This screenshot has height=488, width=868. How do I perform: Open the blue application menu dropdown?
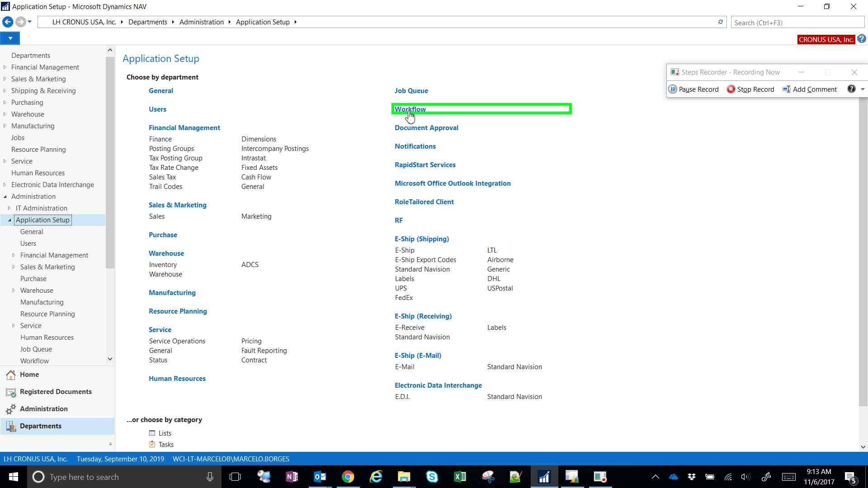[10, 38]
